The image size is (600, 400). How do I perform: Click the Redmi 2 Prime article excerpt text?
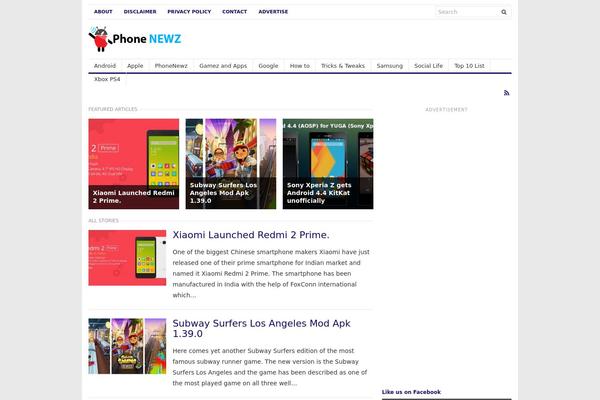point(271,274)
